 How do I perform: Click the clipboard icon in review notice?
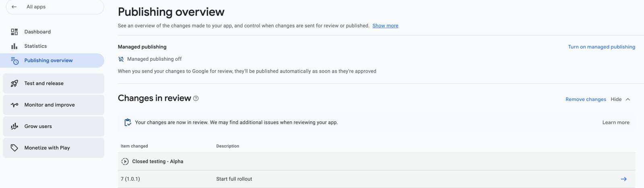(128, 123)
